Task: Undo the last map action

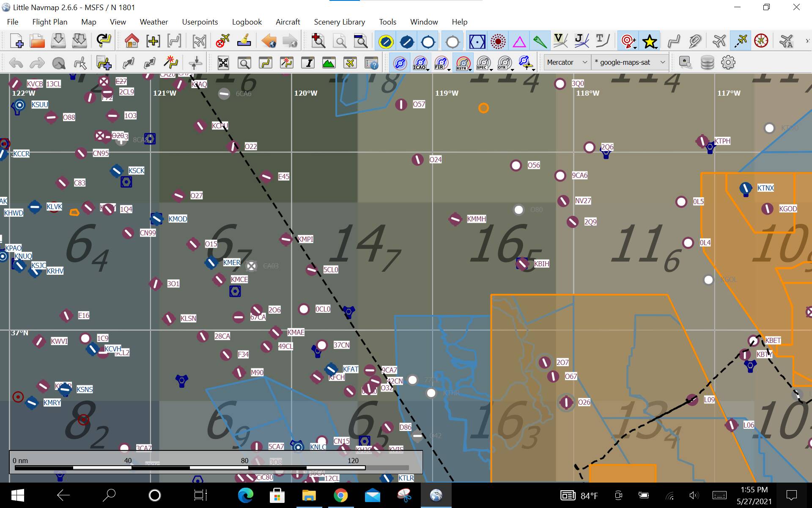Action: coord(16,63)
